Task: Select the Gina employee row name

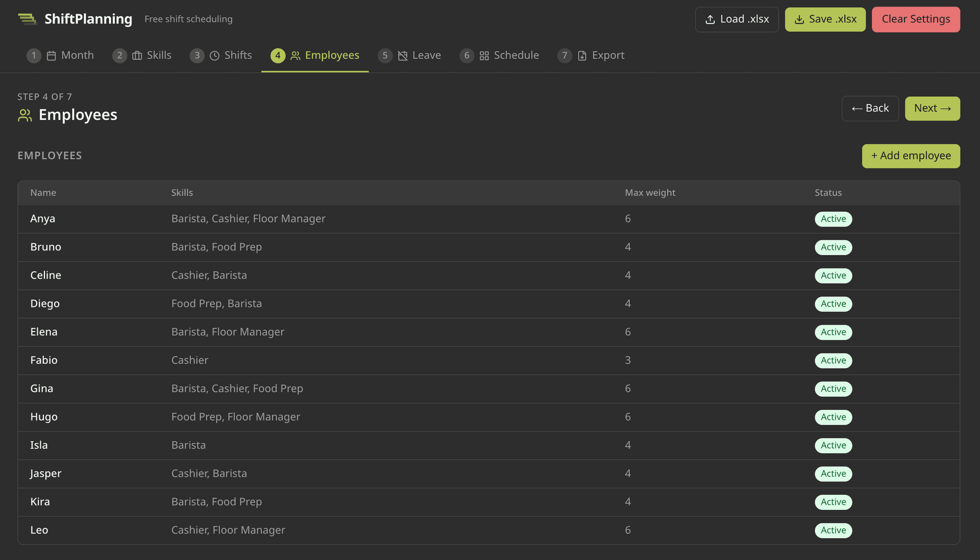Action: pyautogui.click(x=42, y=389)
